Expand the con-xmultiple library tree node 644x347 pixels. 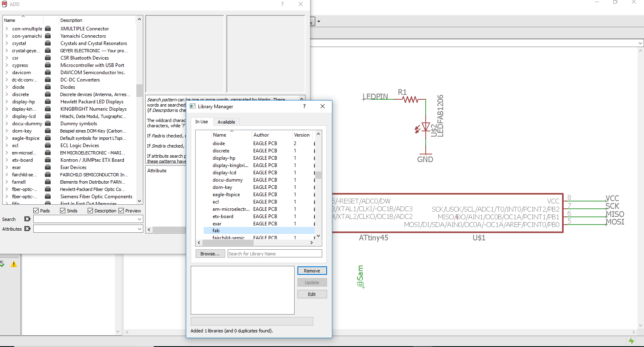[x=7, y=29]
